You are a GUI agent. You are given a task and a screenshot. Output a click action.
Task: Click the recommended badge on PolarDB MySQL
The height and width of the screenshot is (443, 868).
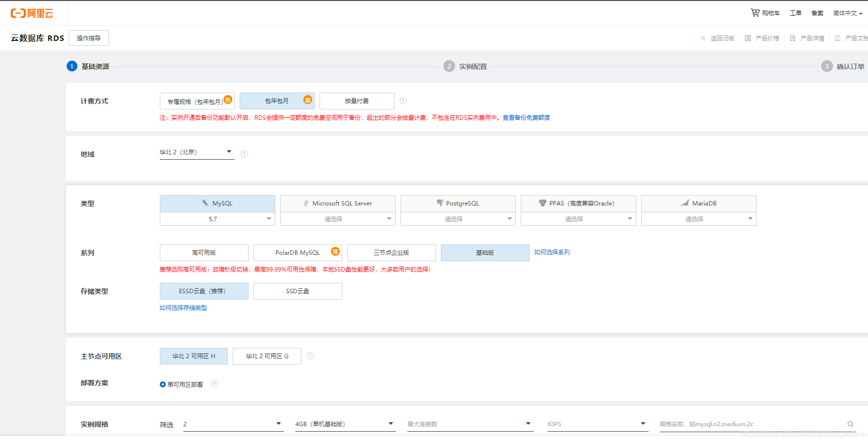(335, 251)
